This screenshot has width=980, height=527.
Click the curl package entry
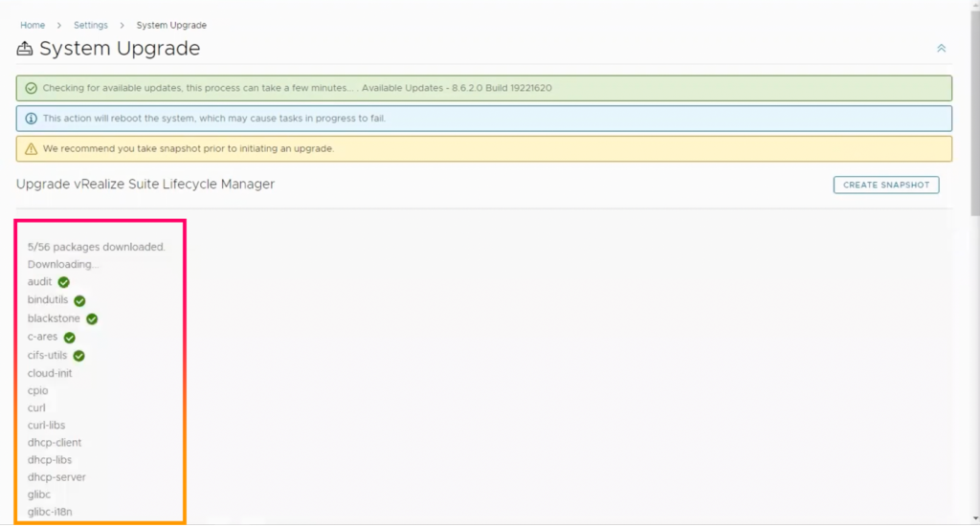click(x=36, y=407)
